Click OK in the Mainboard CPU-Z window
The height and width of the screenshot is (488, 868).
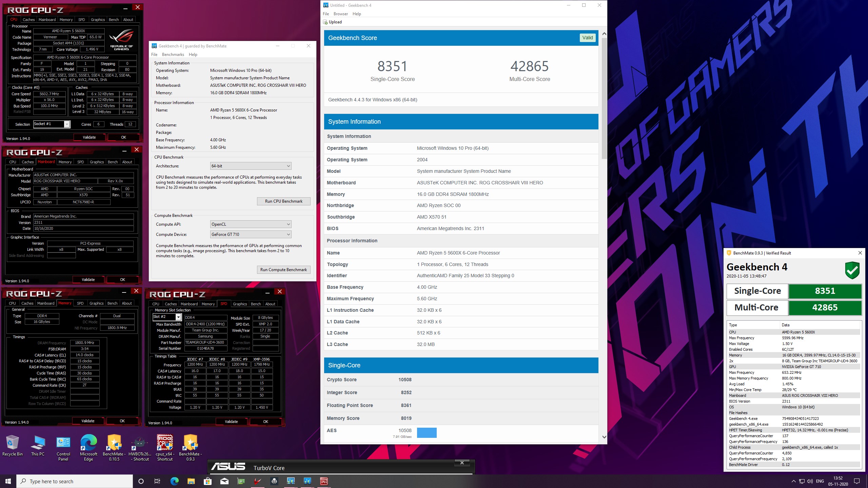122,280
